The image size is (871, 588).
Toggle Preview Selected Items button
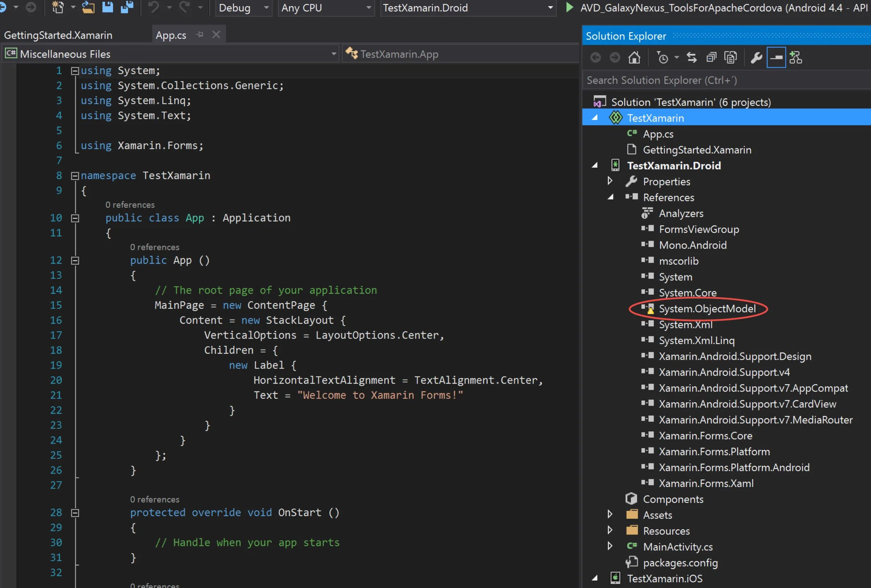point(776,58)
